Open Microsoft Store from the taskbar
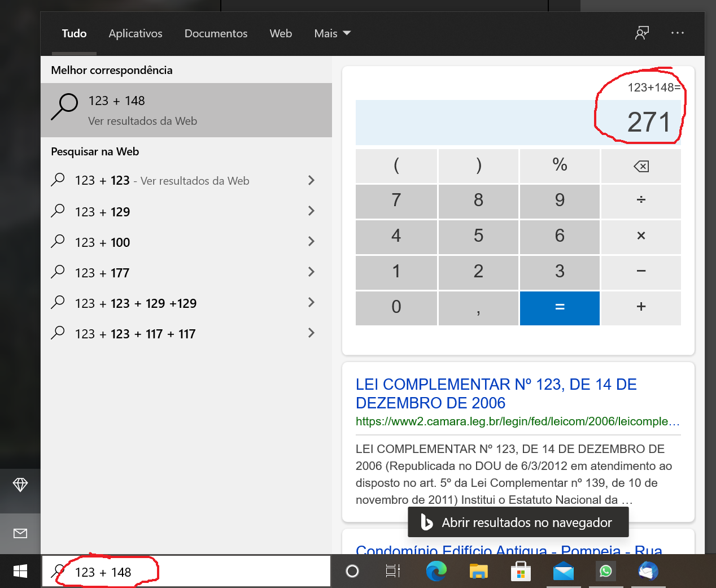The image size is (716, 588). point(521,571)
